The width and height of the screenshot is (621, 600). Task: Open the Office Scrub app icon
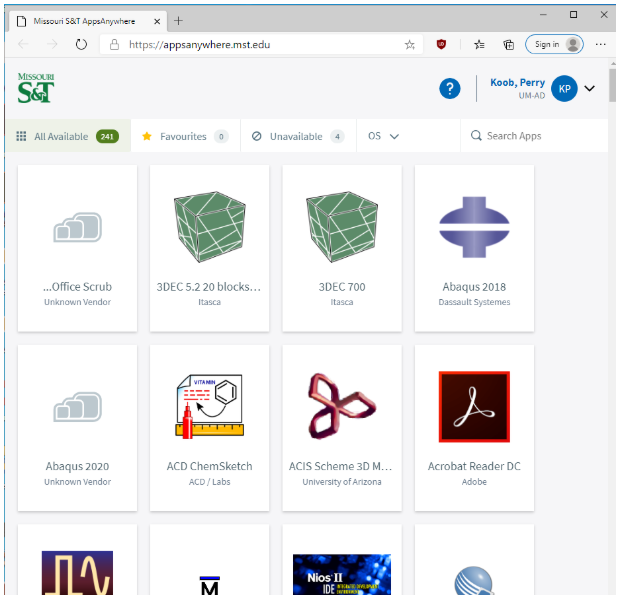tap(78, 227)
